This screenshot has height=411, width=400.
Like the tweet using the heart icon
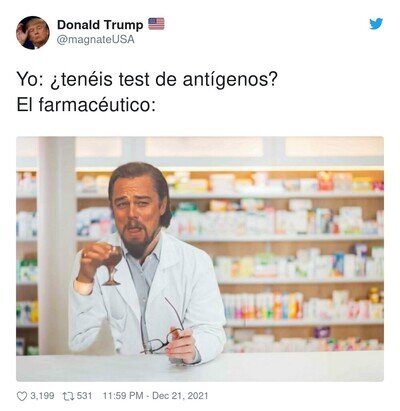22,396
